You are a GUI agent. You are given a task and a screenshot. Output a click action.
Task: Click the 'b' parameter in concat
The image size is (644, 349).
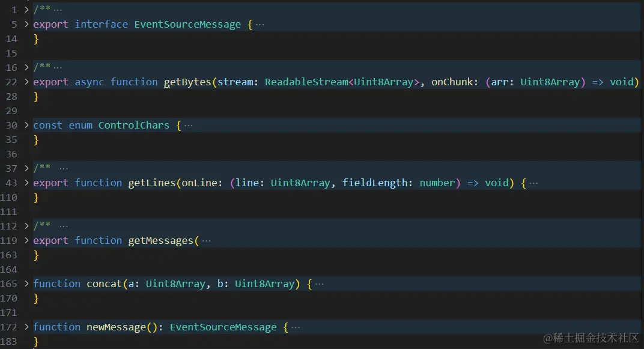point(220,284)
